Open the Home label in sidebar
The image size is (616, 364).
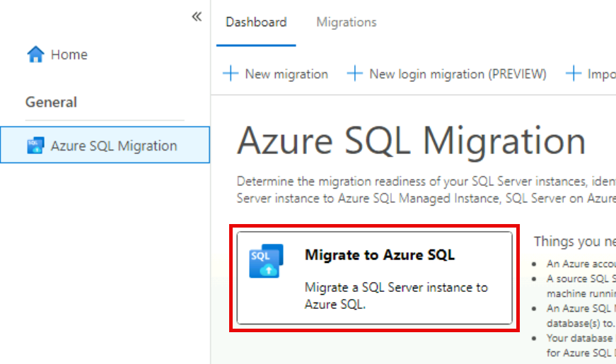tap(69, 54)
